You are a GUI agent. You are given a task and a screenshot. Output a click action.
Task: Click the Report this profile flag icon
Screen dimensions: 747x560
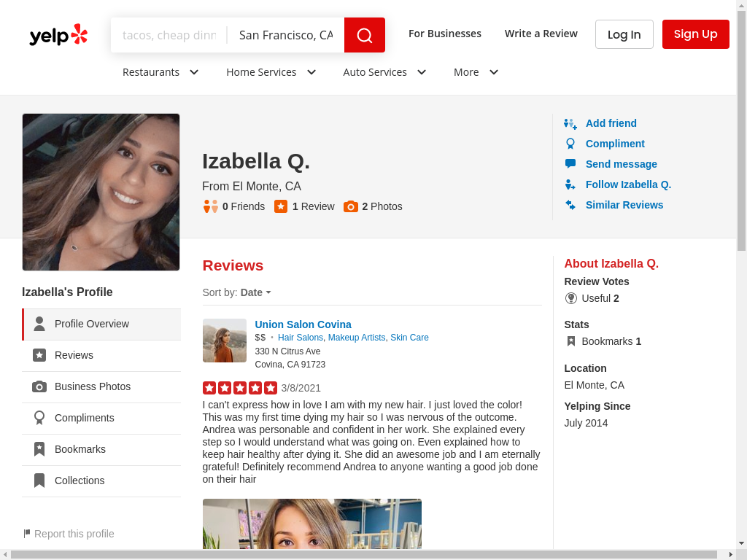27,534
